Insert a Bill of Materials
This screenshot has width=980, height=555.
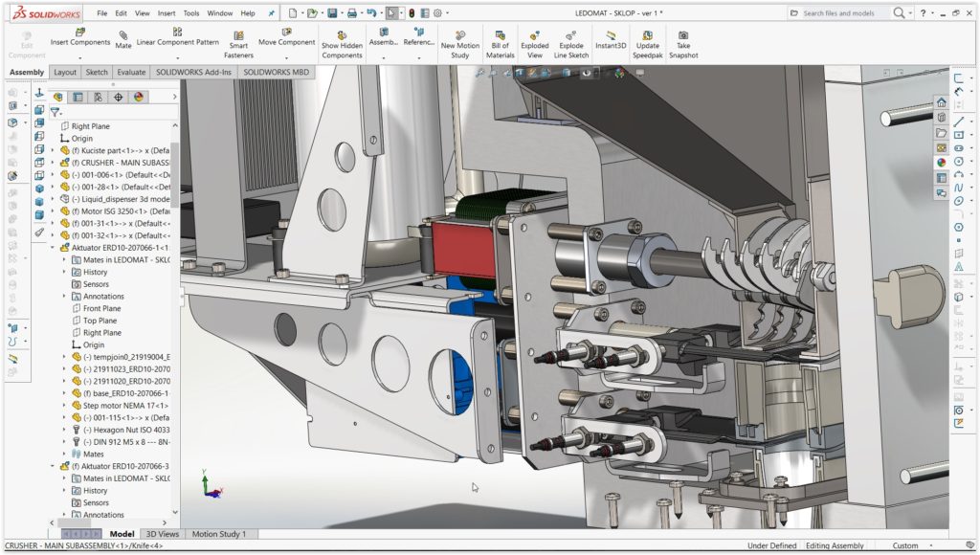(500, 44)
